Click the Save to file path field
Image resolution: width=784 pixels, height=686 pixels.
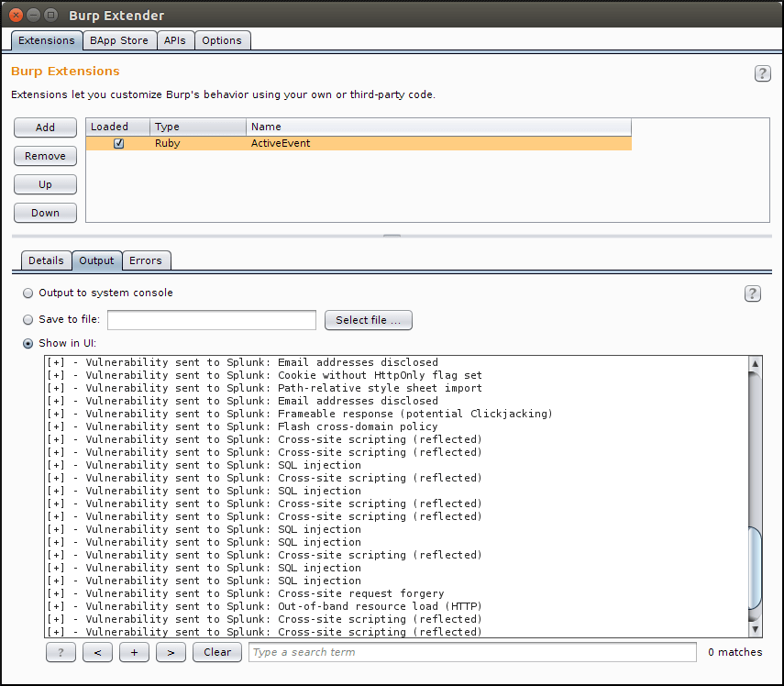click(x=212, y=320)
